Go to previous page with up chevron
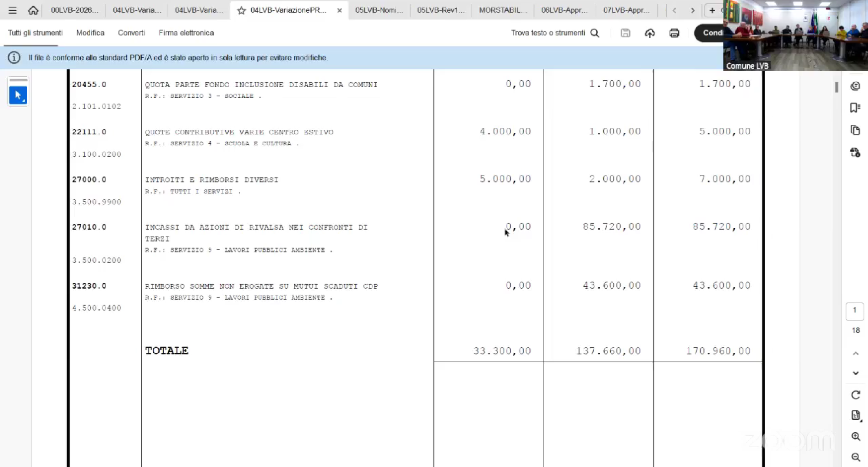The height and width of the screenshot is (467, 868). point(855,354)
